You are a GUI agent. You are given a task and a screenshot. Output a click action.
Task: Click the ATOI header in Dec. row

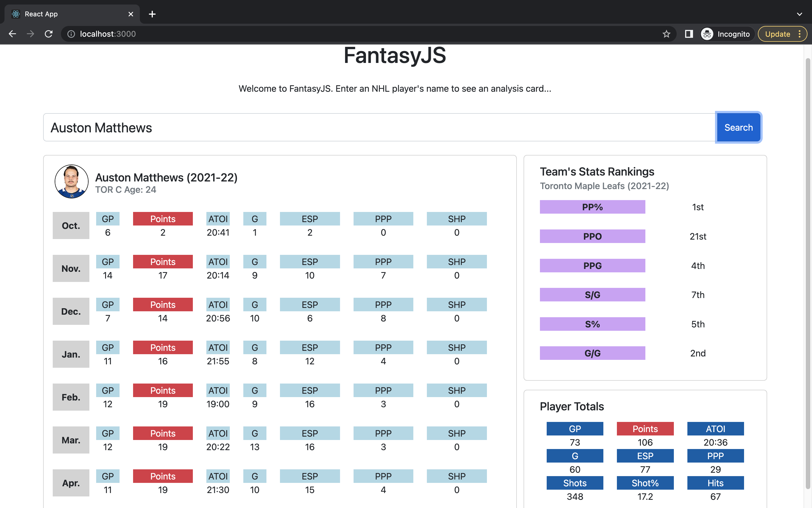point(218,305)
